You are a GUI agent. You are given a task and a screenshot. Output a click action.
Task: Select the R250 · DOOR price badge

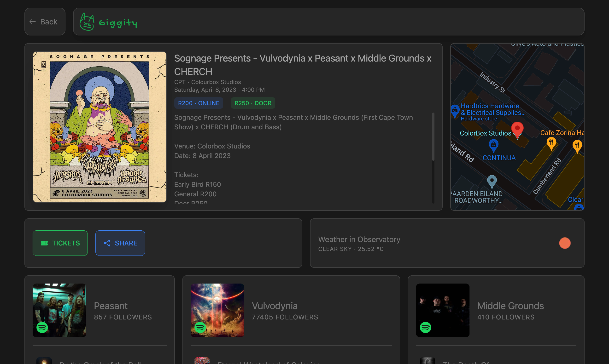click(253, 103)
